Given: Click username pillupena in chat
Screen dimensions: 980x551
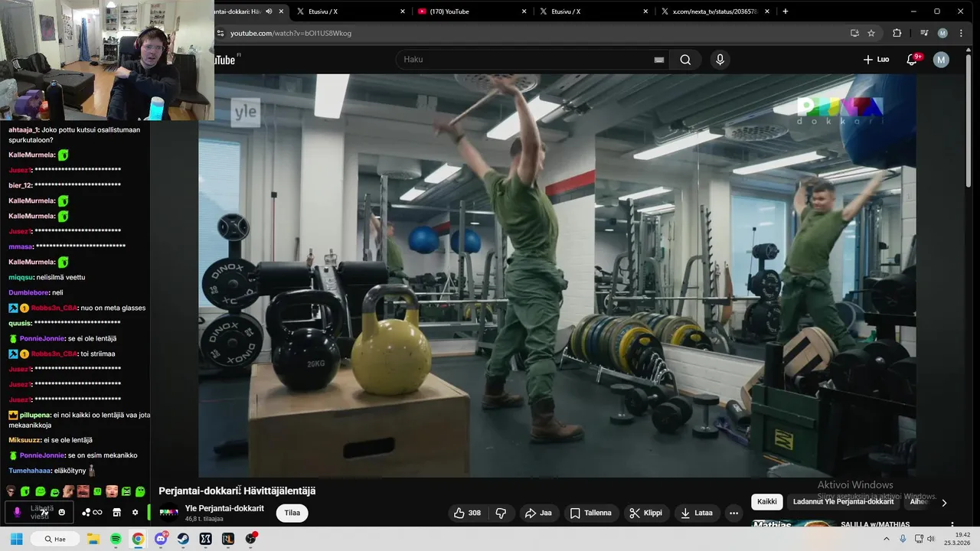Looking at the screenshot, I should click(35, 415).
